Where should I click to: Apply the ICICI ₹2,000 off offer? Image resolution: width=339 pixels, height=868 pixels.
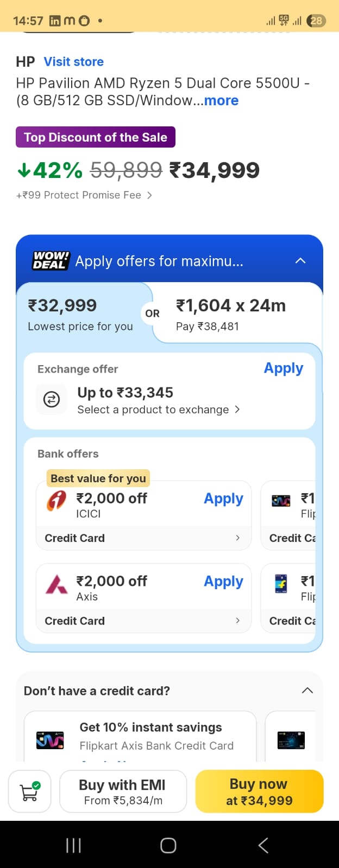tap(223, 499)
